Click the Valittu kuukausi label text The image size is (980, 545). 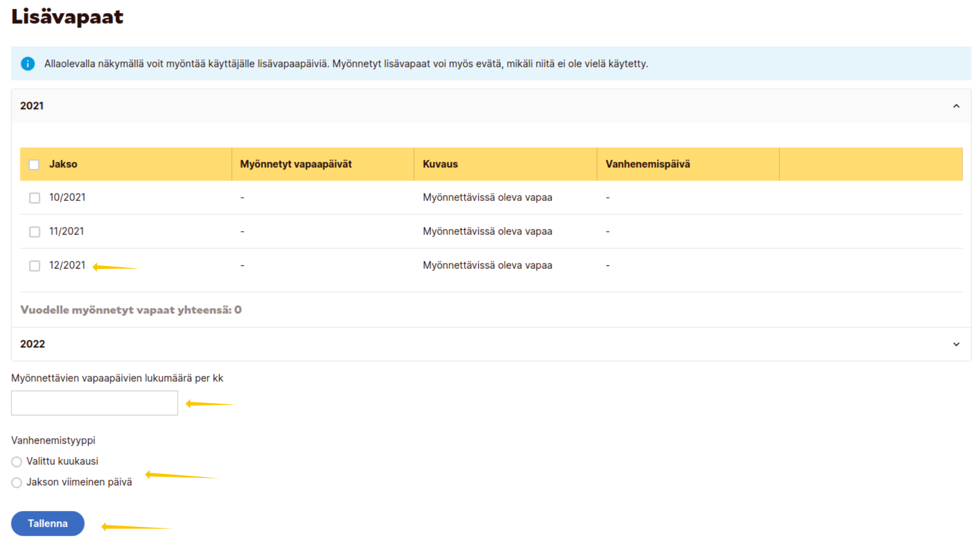click(x=62, y=461)
